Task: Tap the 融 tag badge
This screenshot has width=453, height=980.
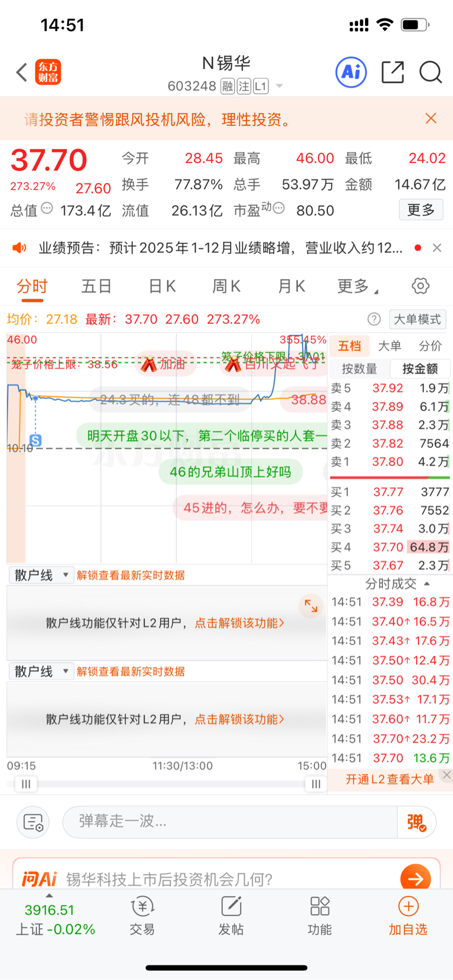Action: click(228, 86)
